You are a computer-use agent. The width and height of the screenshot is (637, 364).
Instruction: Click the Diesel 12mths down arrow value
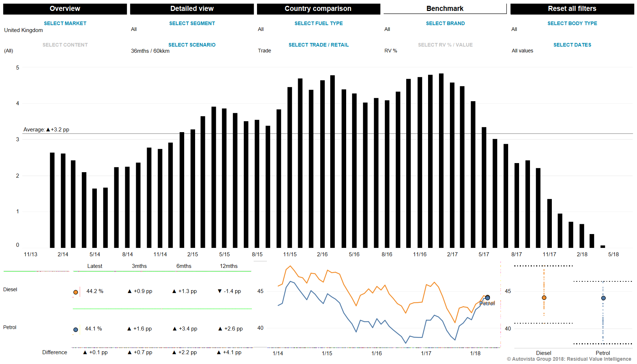[229, 291]
